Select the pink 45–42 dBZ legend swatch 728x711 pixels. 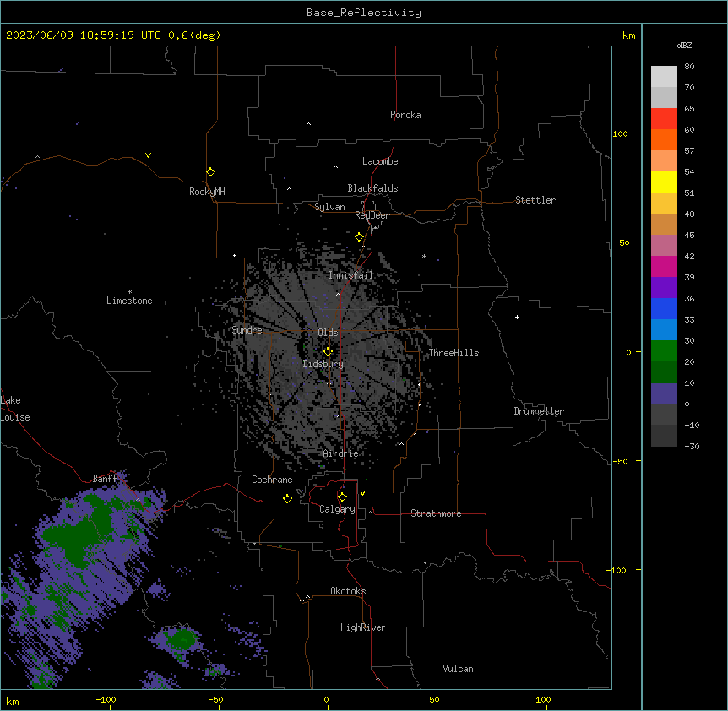tap(664, 245)
